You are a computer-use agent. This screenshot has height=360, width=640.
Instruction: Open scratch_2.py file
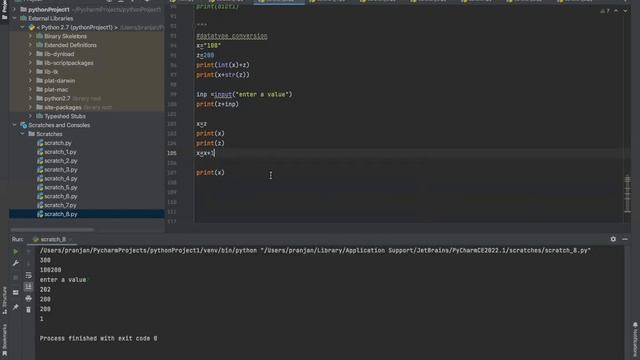(60, 161)
